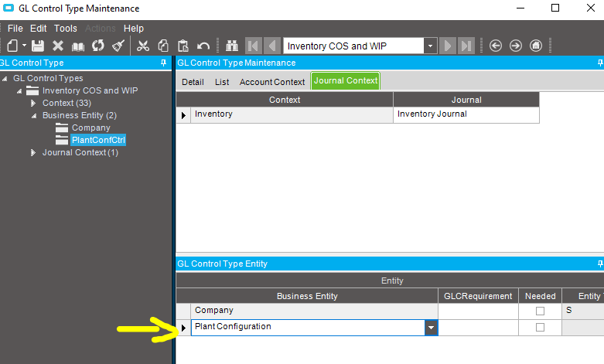Pin the GL Control Type Entity panel
Screen dimensions: 604x364
coord(600,264)
